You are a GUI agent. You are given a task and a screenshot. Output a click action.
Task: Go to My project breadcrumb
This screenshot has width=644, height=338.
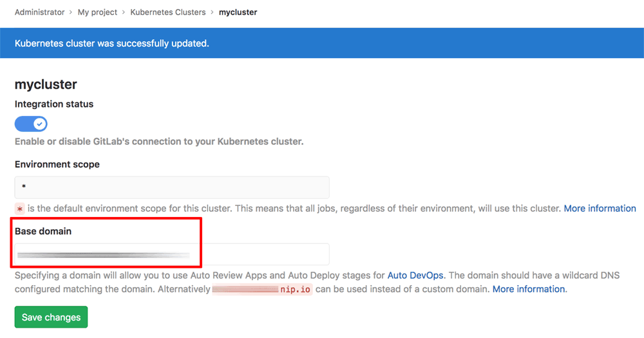click(97, 12)
